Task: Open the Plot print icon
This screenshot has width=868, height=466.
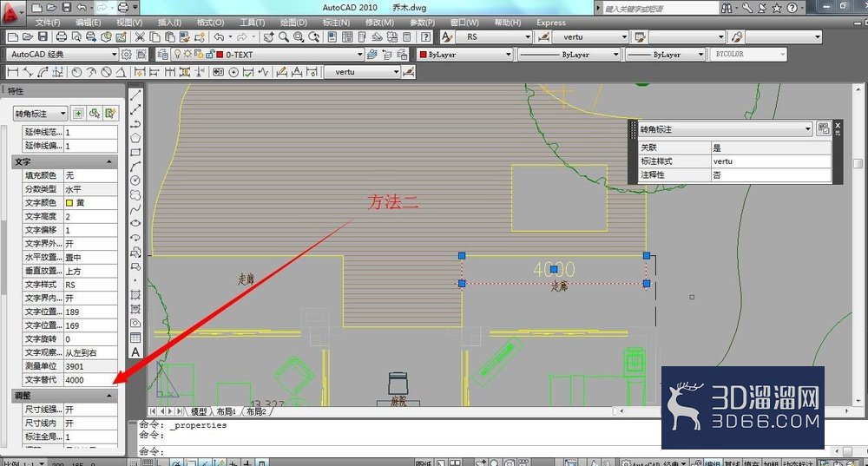Action: [x=62, y=37]
